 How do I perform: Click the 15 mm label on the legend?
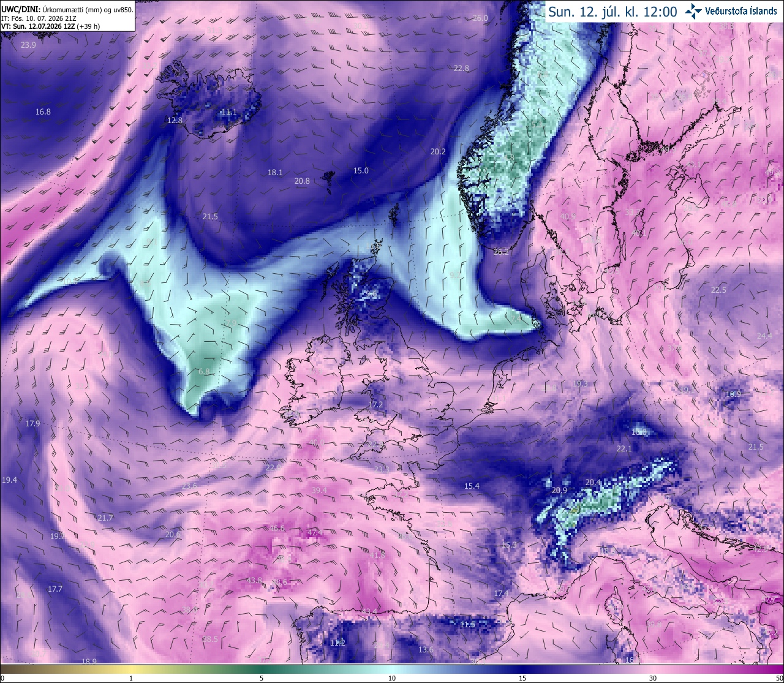pos(522,678)
